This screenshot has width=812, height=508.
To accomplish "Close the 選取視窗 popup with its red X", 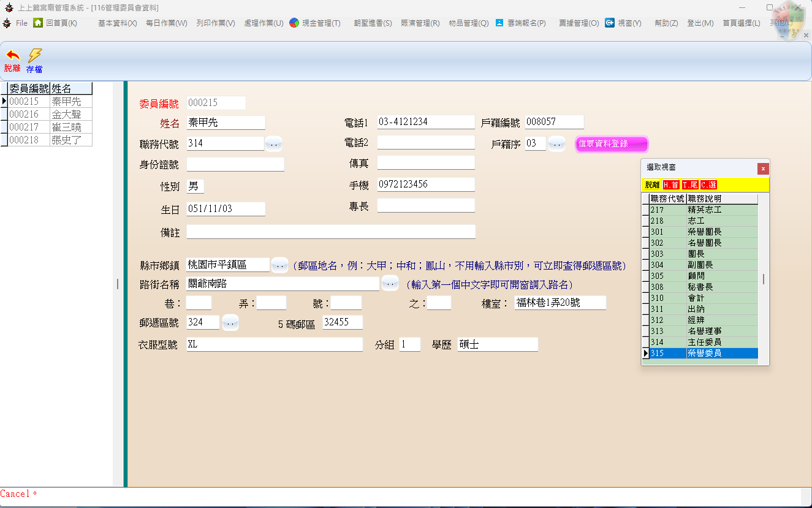I will pyautogui.click(x=762, y=169).
